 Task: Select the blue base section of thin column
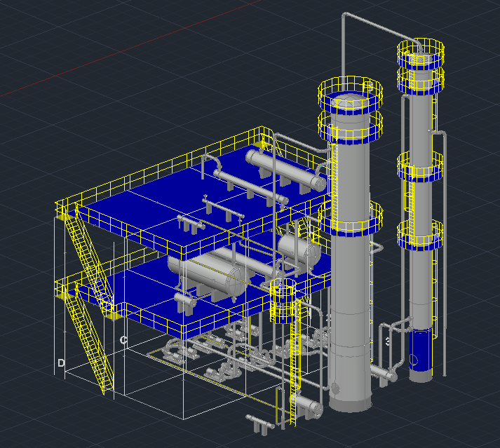coord(421,350)
